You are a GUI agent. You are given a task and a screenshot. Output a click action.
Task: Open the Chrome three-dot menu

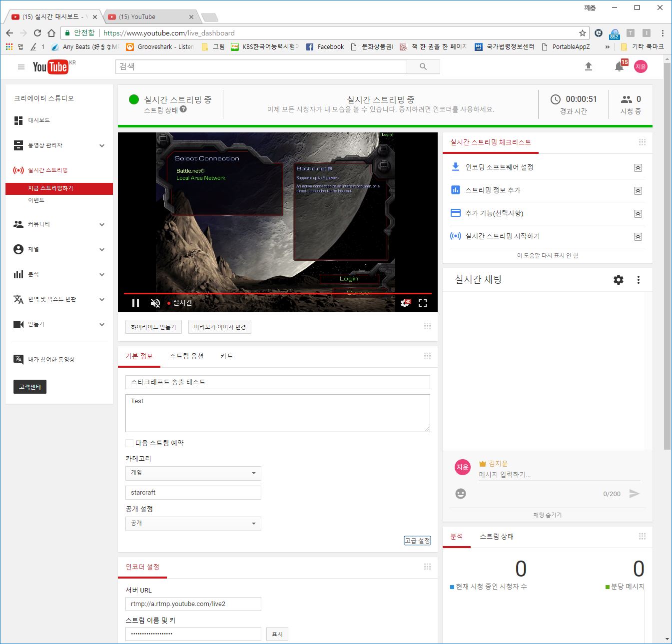pos(663,33)
